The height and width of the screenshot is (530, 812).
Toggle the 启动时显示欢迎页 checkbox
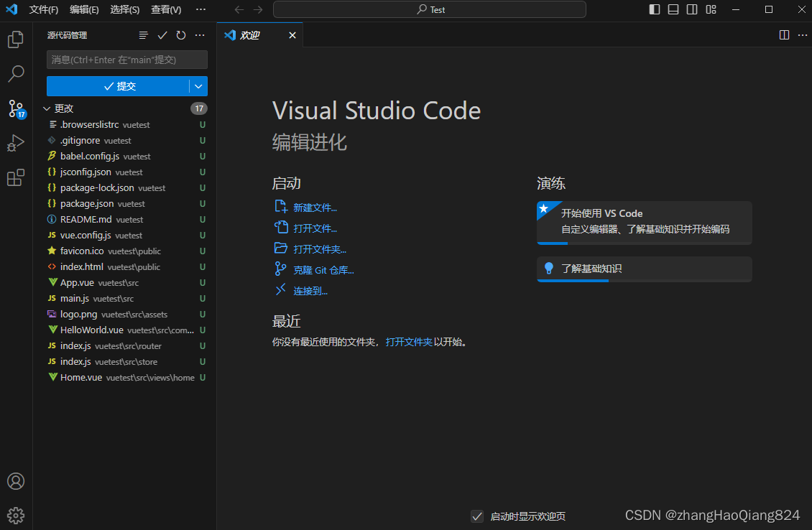point(477,516)
